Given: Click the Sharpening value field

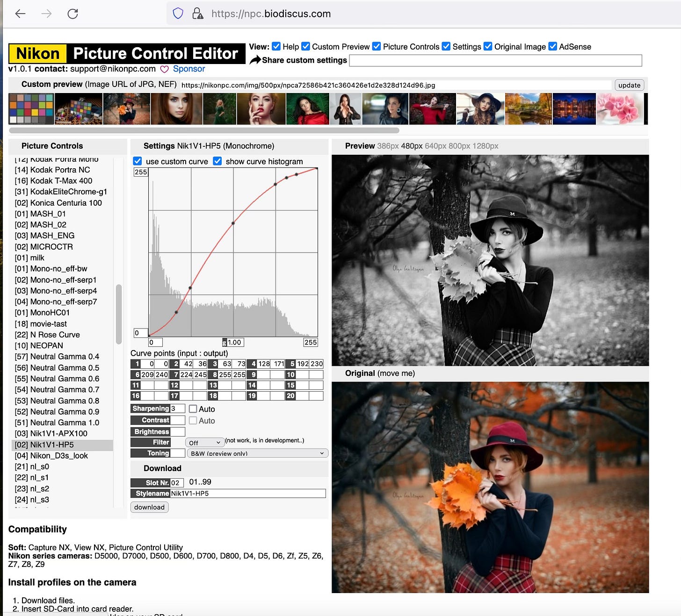Looking at the screenshot, I should point(178,408).
